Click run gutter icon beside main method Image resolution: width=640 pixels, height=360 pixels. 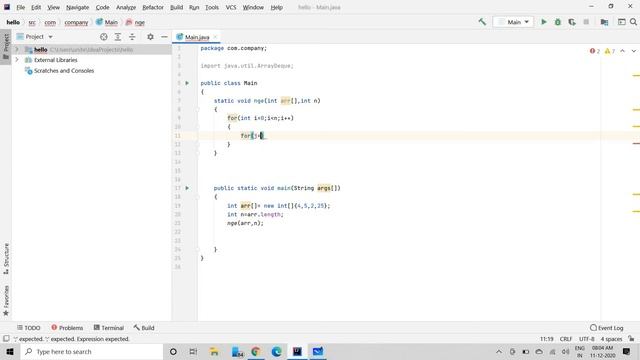pyautogui.click(x=187, y=188)
